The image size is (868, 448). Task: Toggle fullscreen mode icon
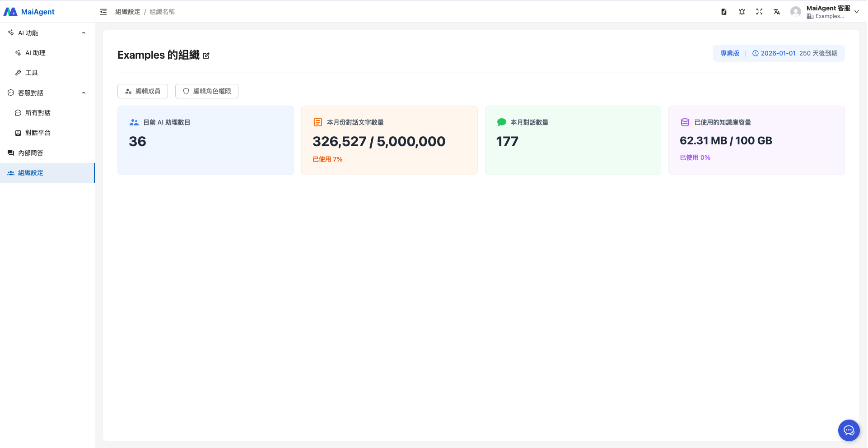click(x=759, y=12)
